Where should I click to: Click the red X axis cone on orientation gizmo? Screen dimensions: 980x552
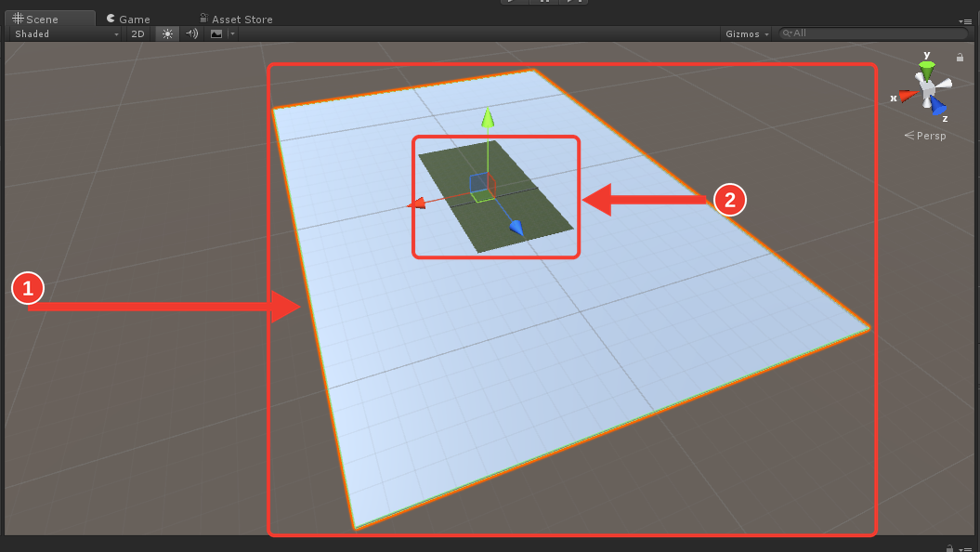[x=908, y=96]
